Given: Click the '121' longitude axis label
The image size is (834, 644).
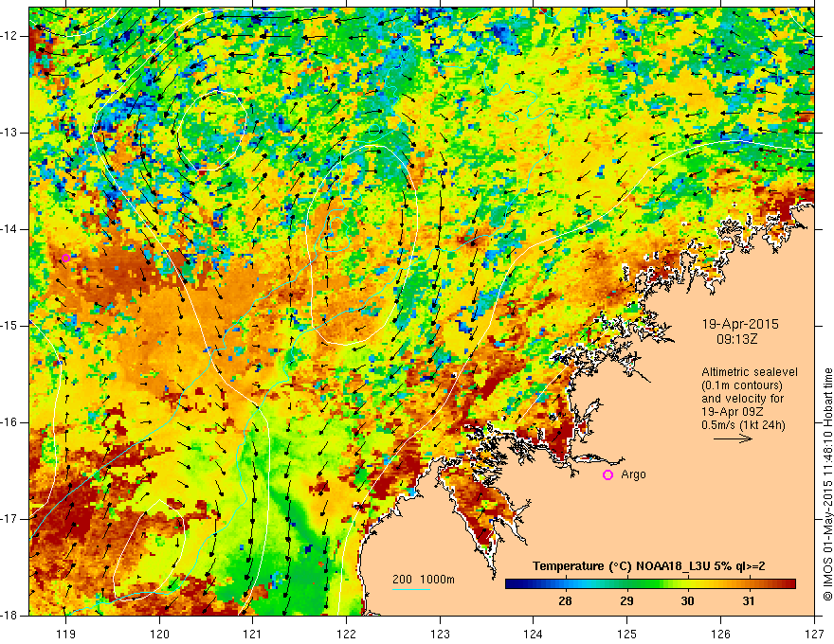Looking at the screenshot, I should coord(253,634).
